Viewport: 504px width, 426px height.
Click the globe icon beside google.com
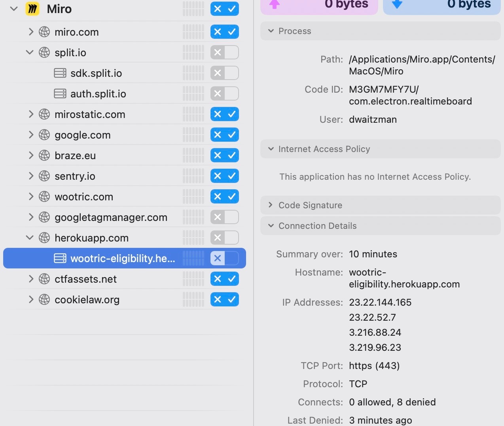[x=44, y=135]
